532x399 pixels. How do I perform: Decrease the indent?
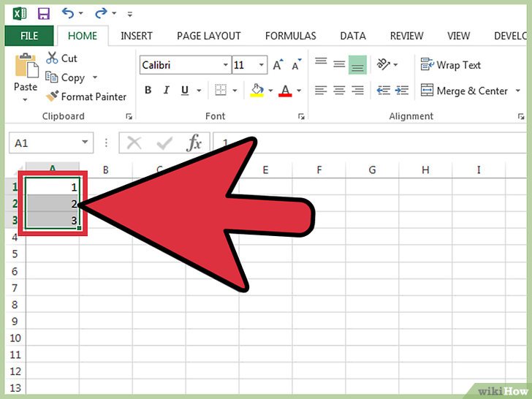click(384, 91)
